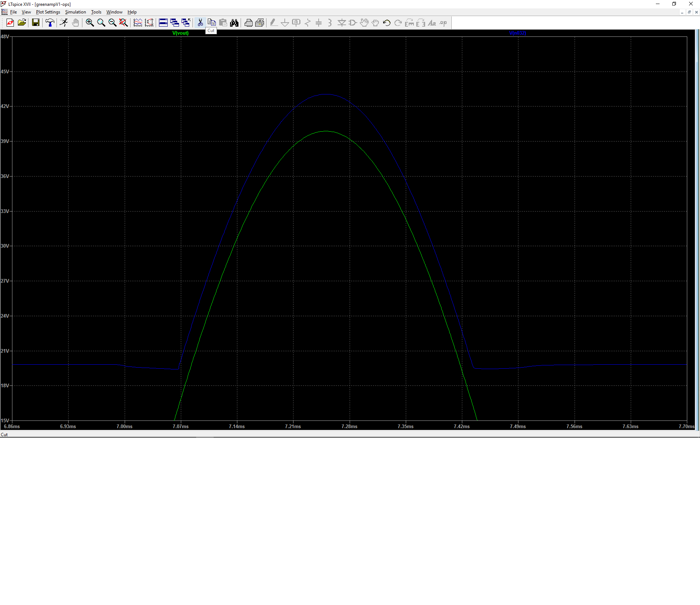Click the V(vout) trace label

180,33
